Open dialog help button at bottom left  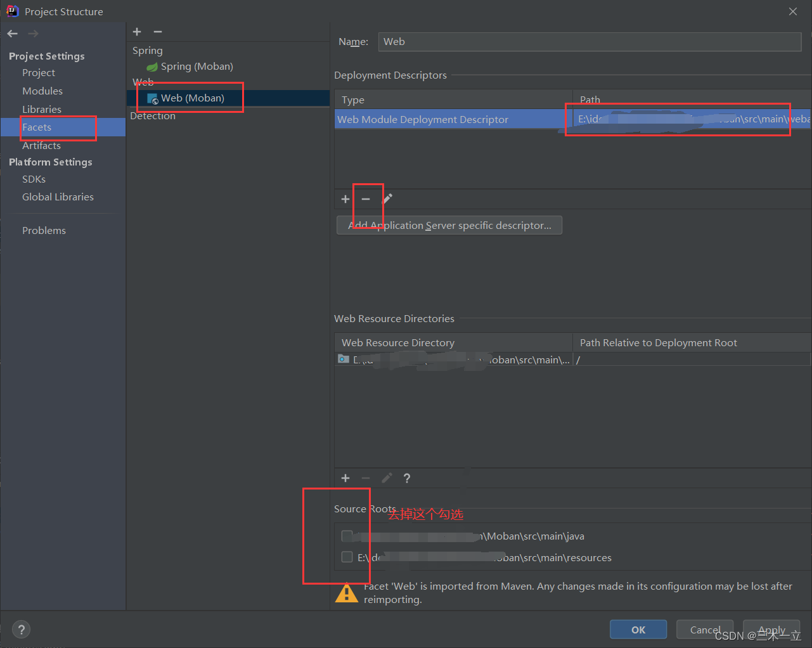coord(22,630)
